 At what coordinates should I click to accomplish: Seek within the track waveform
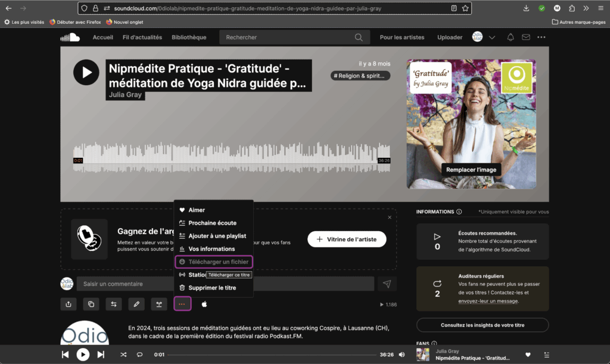[x=232, y=157]
